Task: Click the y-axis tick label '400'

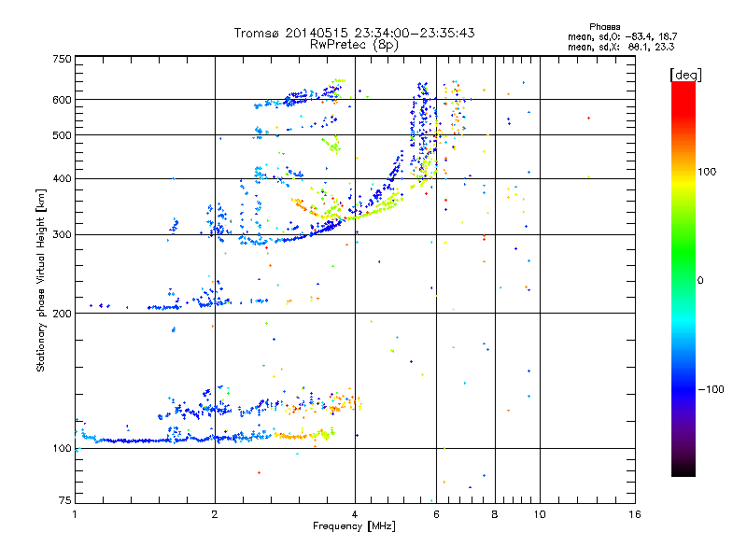Action: tap(63, 179)
